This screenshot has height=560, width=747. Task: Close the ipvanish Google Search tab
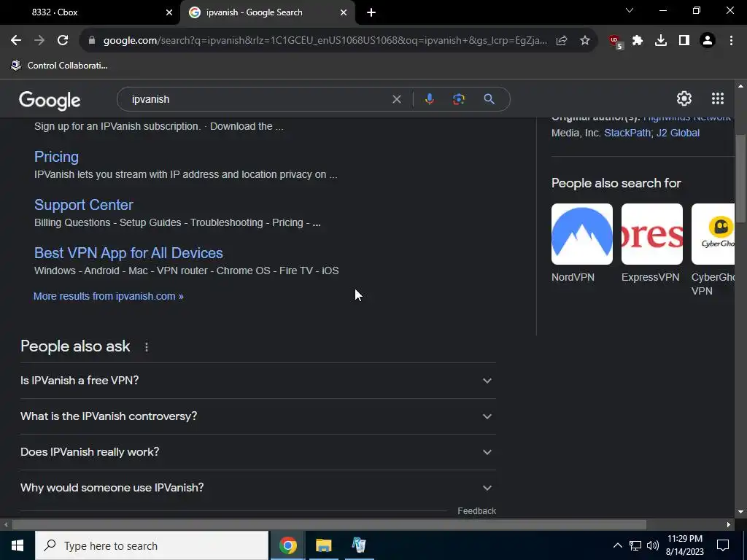(x=344, y=12)
